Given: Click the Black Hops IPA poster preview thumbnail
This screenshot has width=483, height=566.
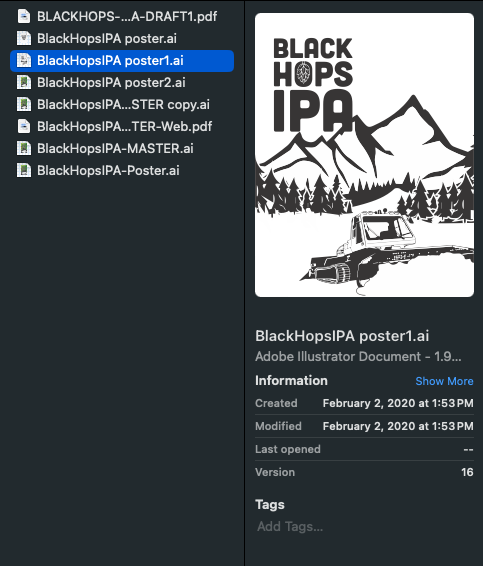Looking at the screenshot, I should pos(364,155).
